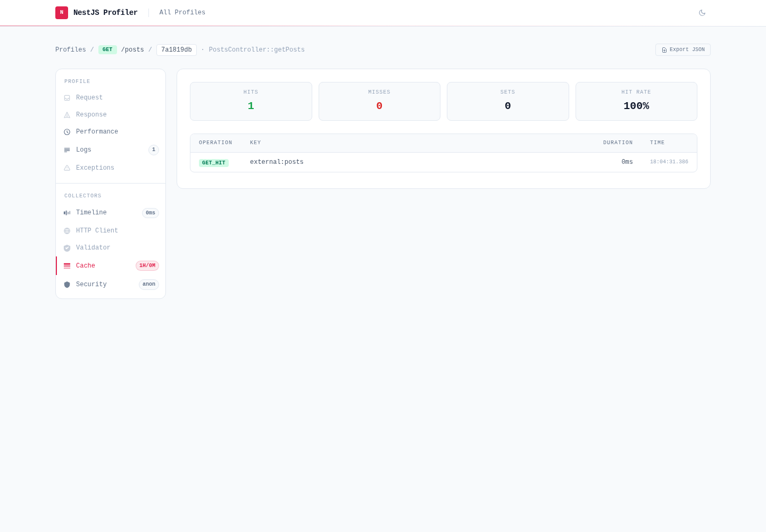Image resolution: width=766 pixels, height=532 pixels.
Task: Toggle dark mode with the moon icon
Action: [x=702, y=13]
